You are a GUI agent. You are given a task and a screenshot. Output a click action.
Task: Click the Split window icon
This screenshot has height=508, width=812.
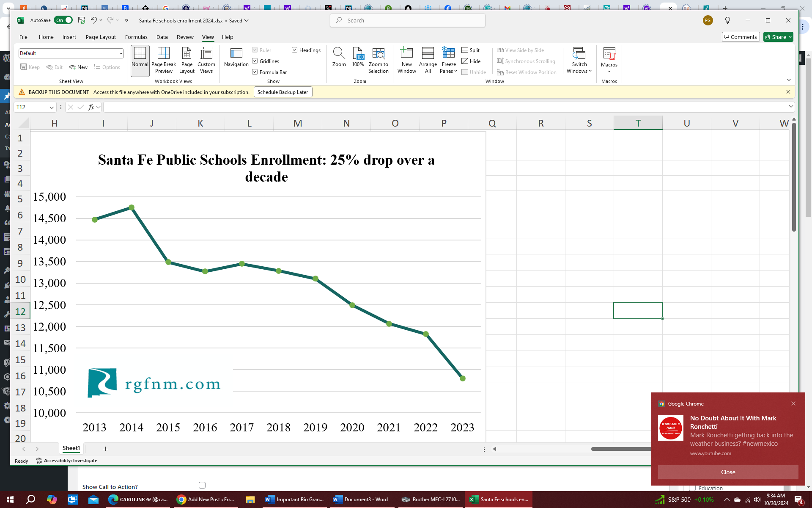(470, 50)
